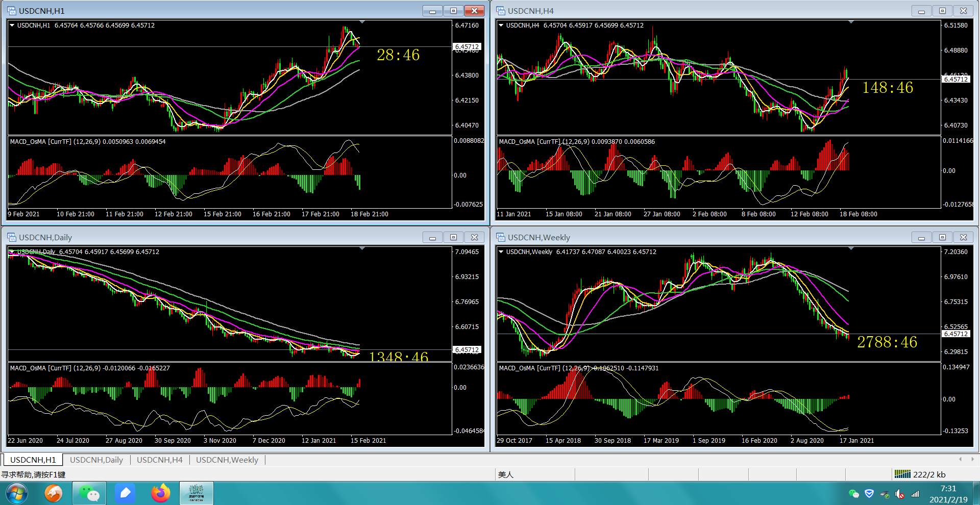The image size is (980, 505).
Task: Open the trading terminal taskbar button
Action: click(196, 493)
